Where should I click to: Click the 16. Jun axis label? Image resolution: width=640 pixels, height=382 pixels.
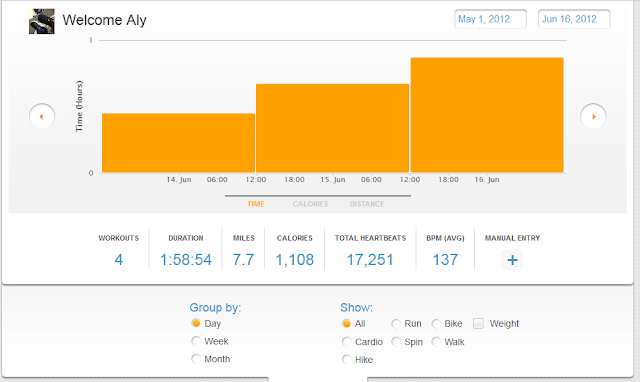pos(487,180)
